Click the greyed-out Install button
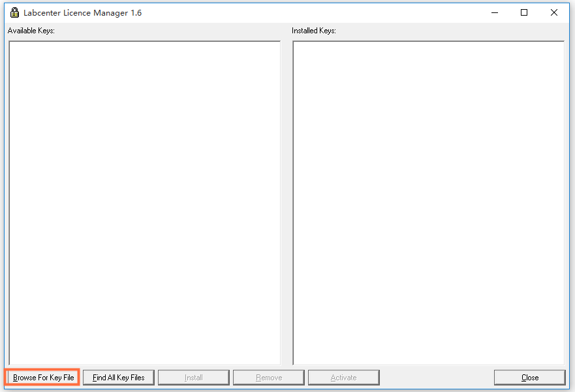The width and height of the screenshot is (575, 392). [193, 378]
